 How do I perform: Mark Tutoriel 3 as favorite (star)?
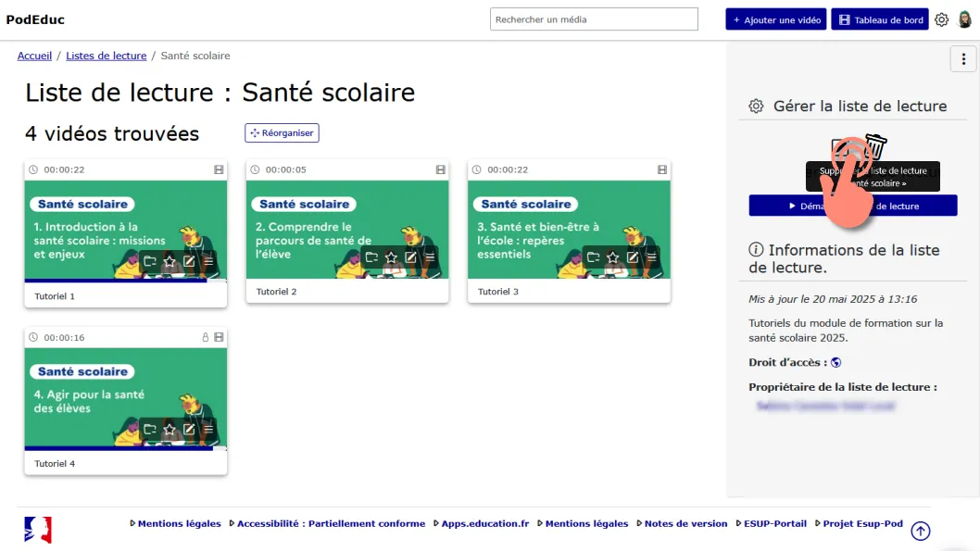point(612,257)
